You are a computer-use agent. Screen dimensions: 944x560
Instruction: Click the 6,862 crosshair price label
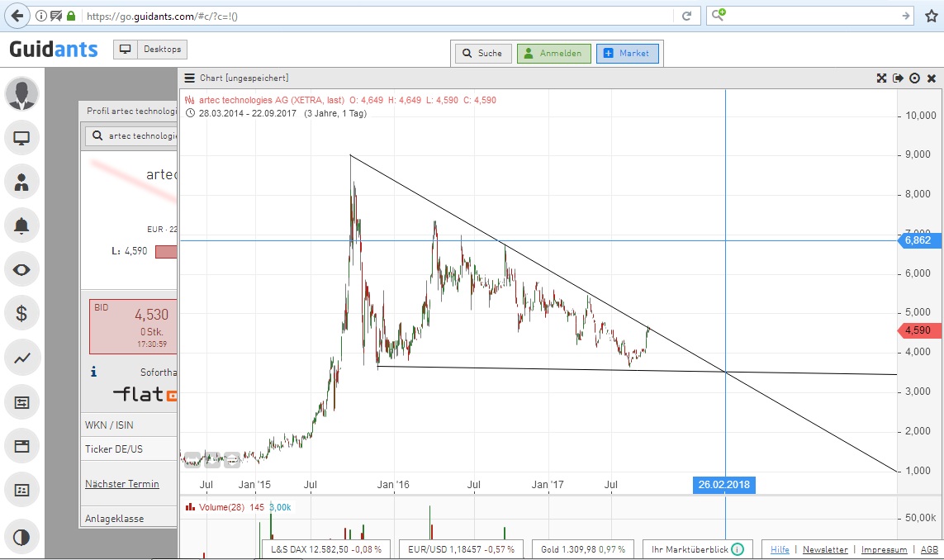coord(918,240)
